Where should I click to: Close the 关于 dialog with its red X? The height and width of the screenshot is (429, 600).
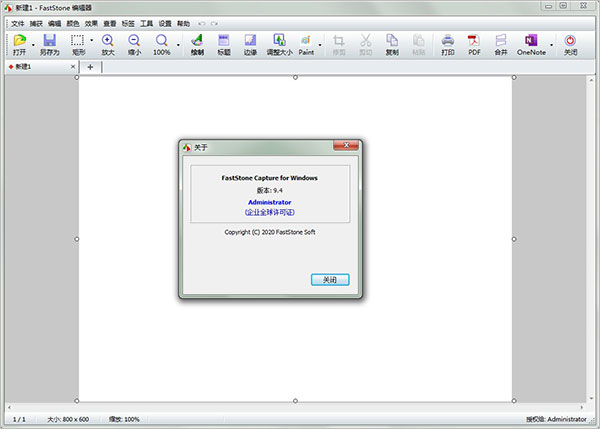click(x=346, y=145)
